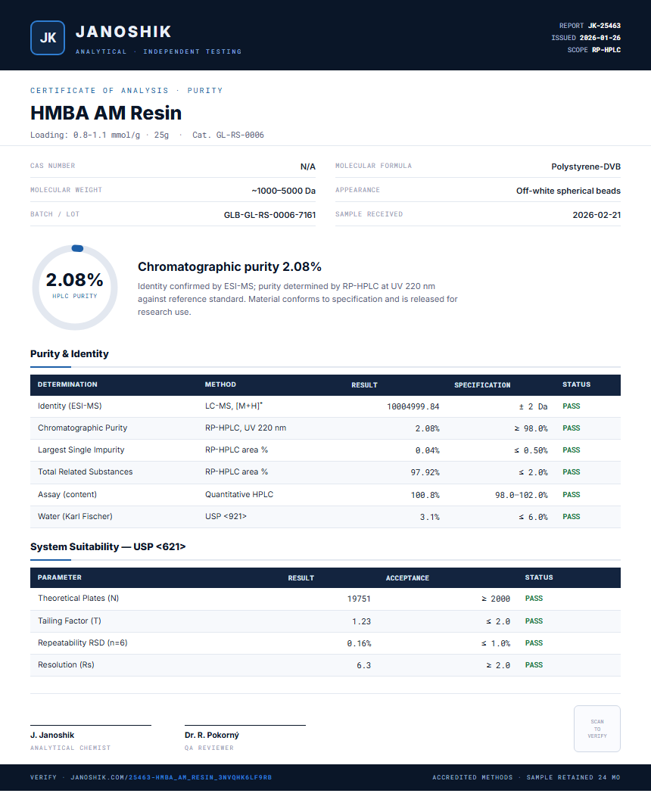This screenshot has height=812, width=651.
Task: Click Total Related Substances row label
Action: (x=85, y=471)
